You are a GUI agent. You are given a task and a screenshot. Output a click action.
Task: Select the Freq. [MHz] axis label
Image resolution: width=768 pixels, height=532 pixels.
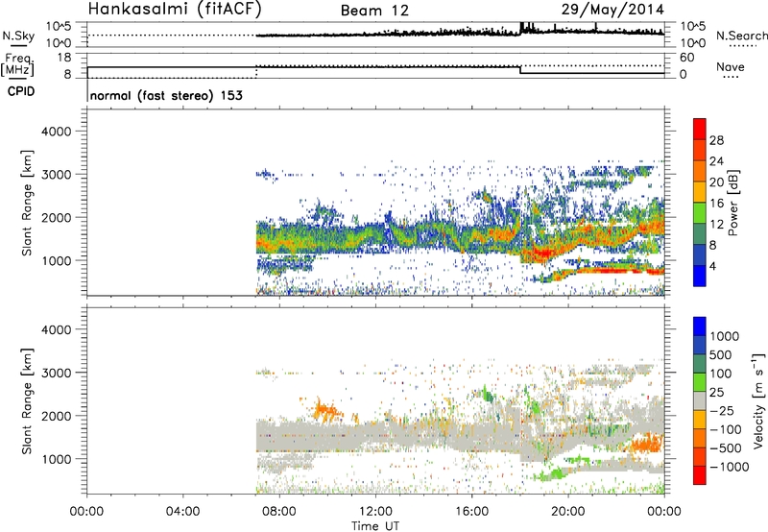pos(17,64)
